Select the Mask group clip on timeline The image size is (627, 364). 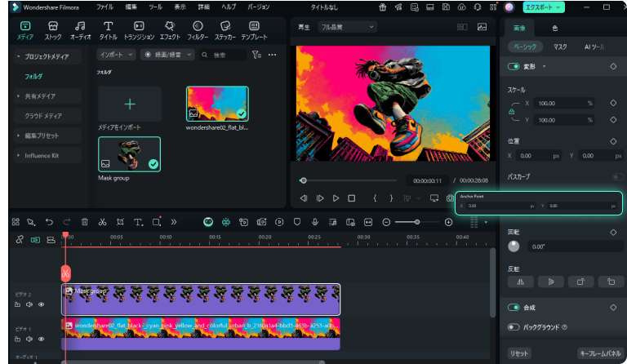pyautogui.click(x=201, y=300)
